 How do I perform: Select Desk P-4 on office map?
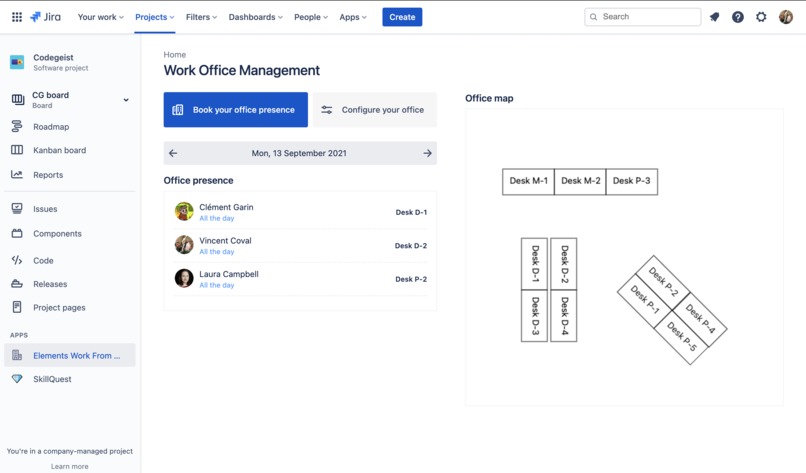pos(700,319)
